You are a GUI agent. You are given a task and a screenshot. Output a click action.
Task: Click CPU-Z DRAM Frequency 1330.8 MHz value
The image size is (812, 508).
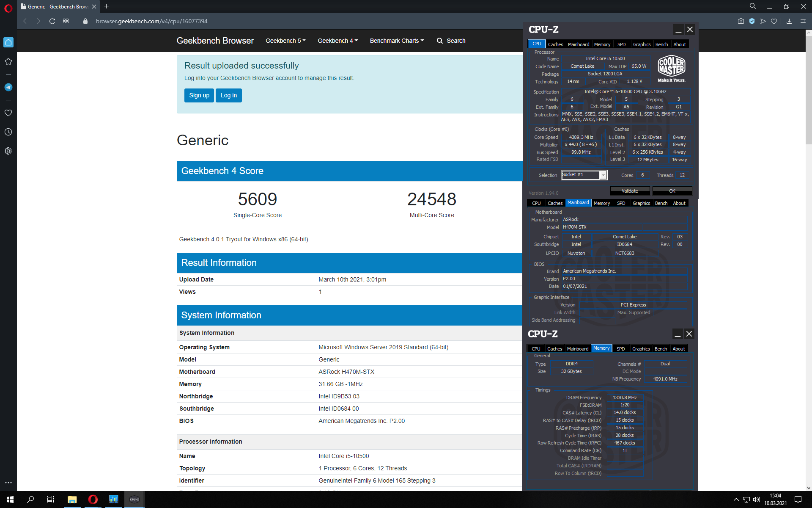coord(625,398)
